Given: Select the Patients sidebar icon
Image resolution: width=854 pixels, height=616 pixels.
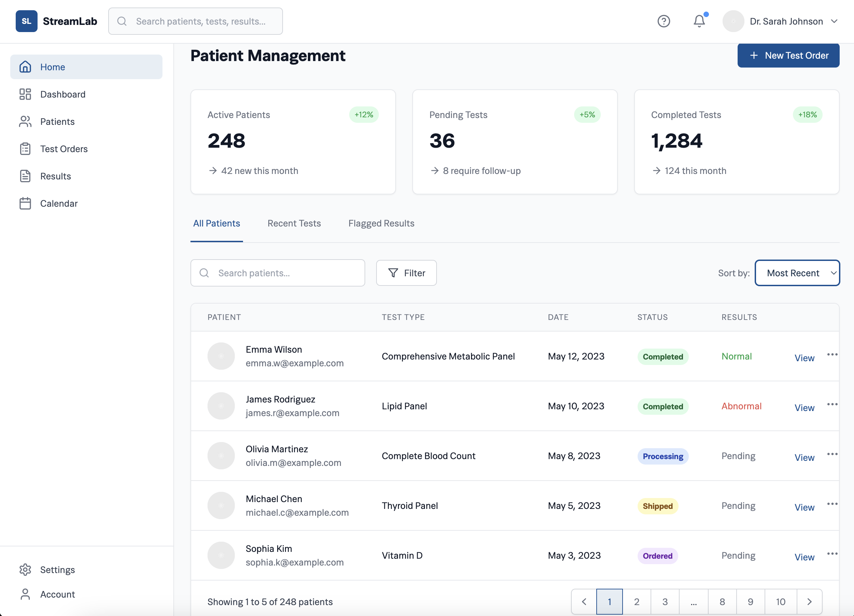Looking at the screenshot, I should pos(25,121).
